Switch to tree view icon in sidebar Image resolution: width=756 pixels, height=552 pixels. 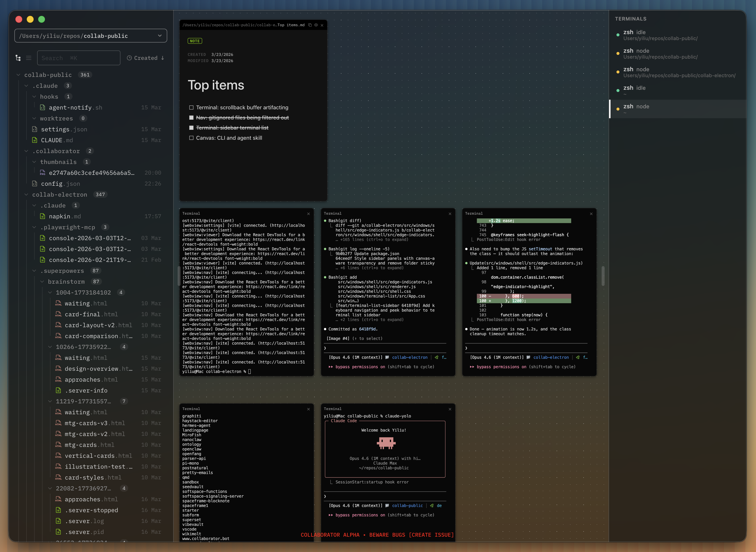[x=18, y=58]
